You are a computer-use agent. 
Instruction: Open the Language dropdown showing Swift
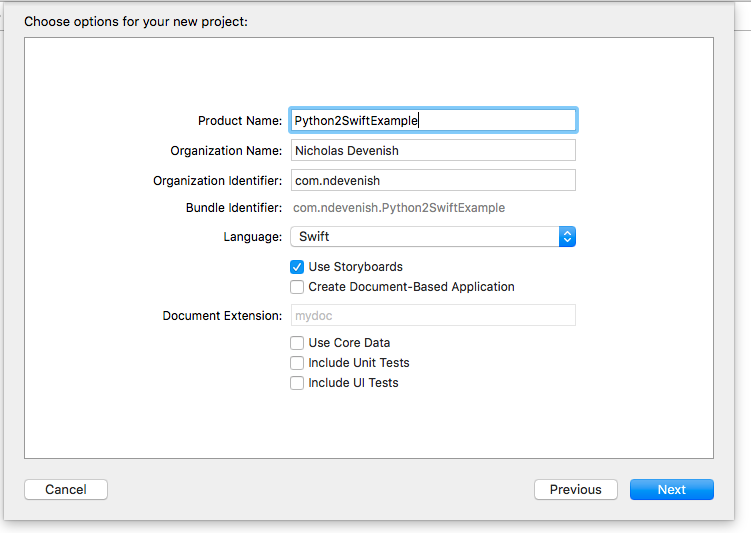pos(433,237)
